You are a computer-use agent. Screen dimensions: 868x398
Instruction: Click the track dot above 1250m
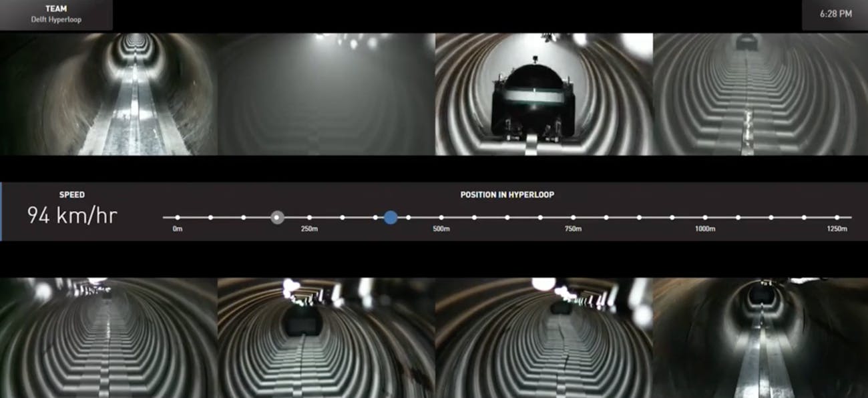pyautogui.click(x=837, y=217)
